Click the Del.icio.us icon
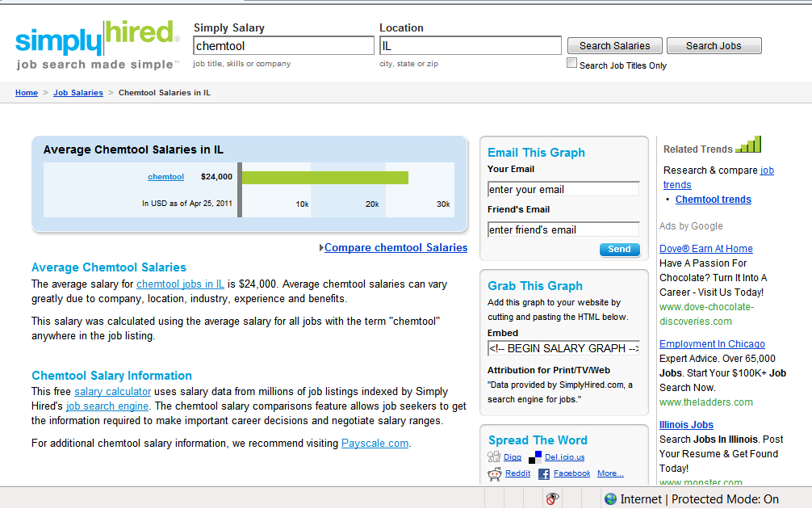812x509 pixels. point(535,457)
